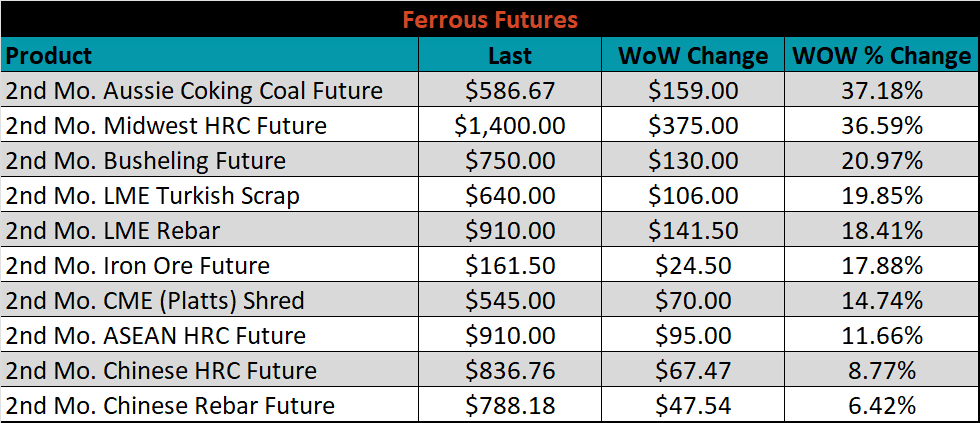This screenshot has height=423, width=980.
Task: Click the Iron Ore Future product cell
Action: coord(210,265)
